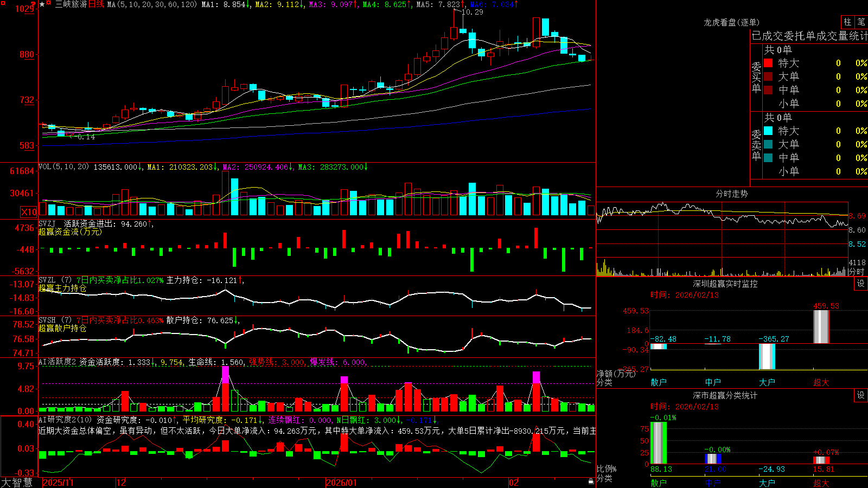Click dark red swatch for buy-side 大单

point(768,76)
